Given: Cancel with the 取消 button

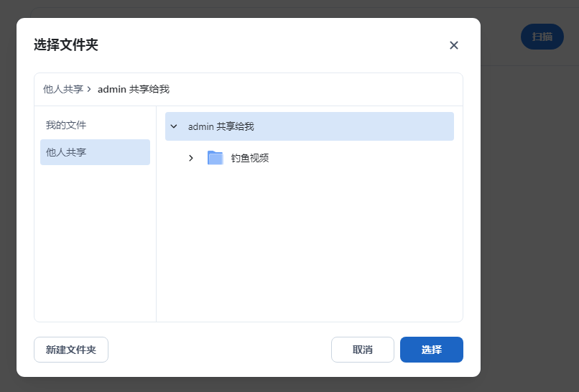Looking at the screenshot, I should tap(363, 350).
